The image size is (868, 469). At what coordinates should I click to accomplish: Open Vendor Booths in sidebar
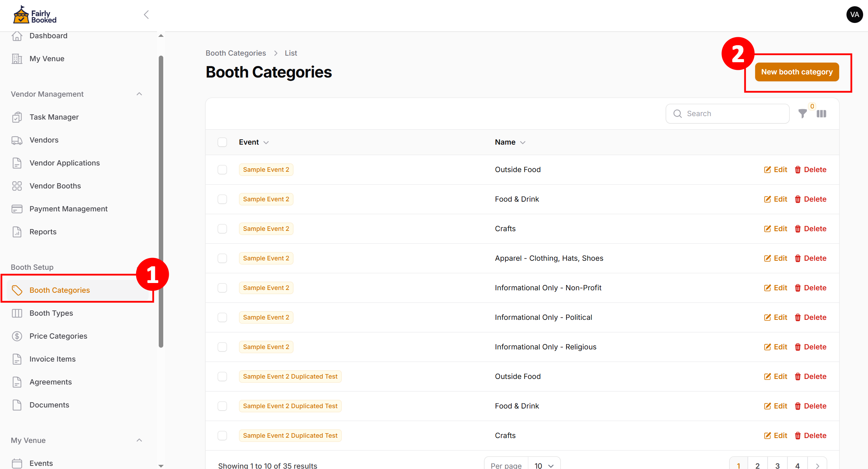click(x=55, y=186)
